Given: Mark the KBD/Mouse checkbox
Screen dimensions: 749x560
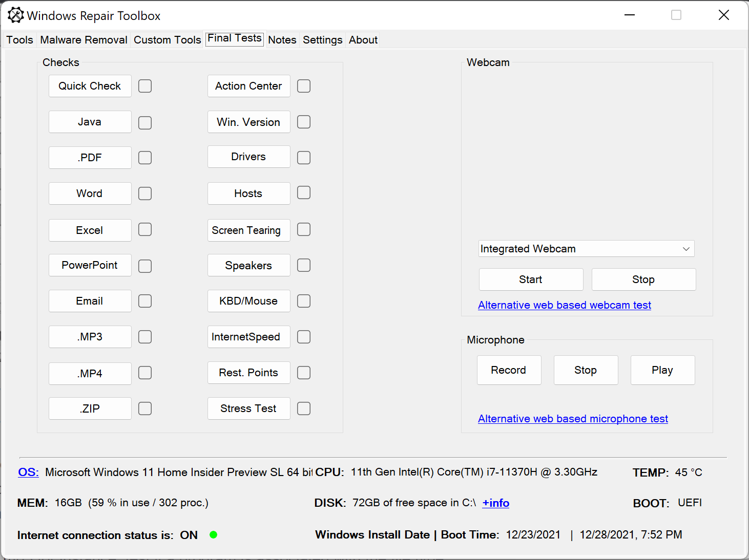Looking at the screenshot, I should point(304,301).
